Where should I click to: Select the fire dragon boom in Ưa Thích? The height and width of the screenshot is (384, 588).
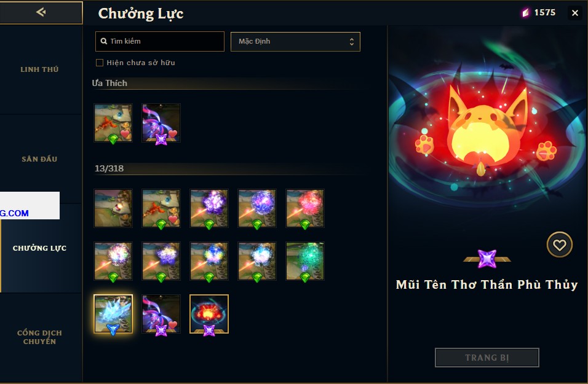tap(113, 123)
